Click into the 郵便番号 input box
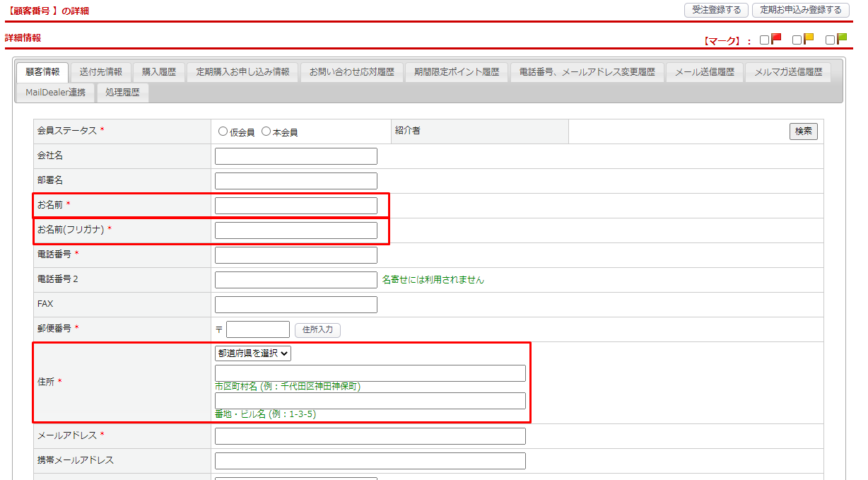 pos(257,329)
